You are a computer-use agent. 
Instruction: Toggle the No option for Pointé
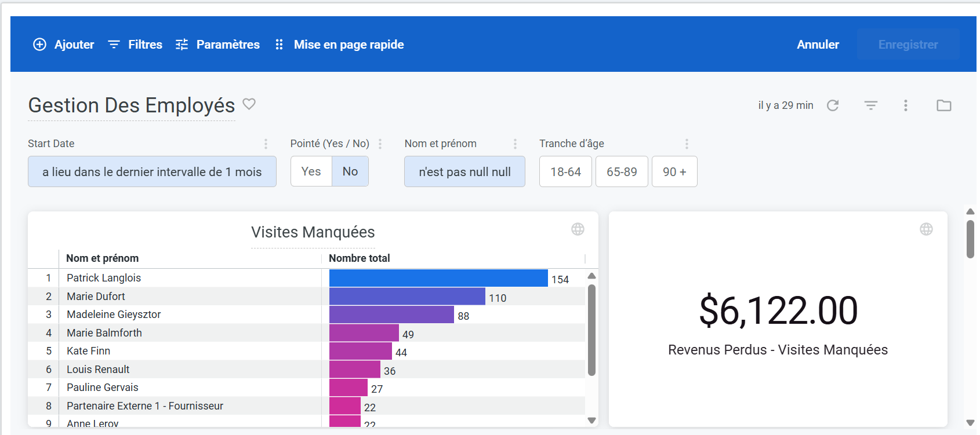(x=350, y=171)
